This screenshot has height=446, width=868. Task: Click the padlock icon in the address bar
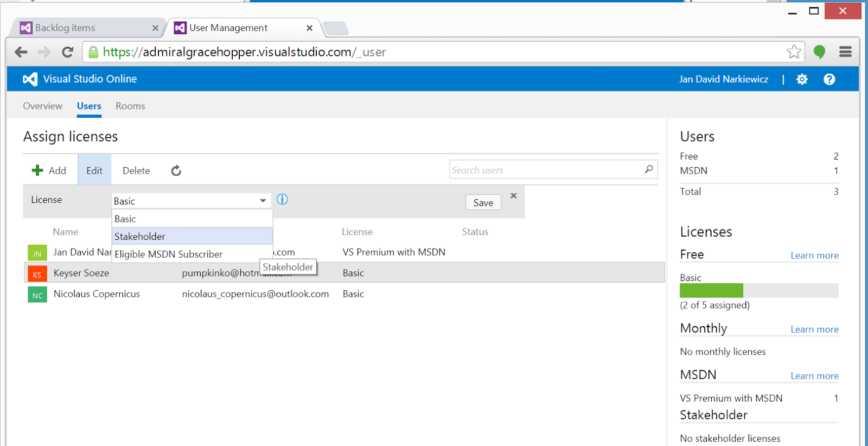(x=93, y=52)
